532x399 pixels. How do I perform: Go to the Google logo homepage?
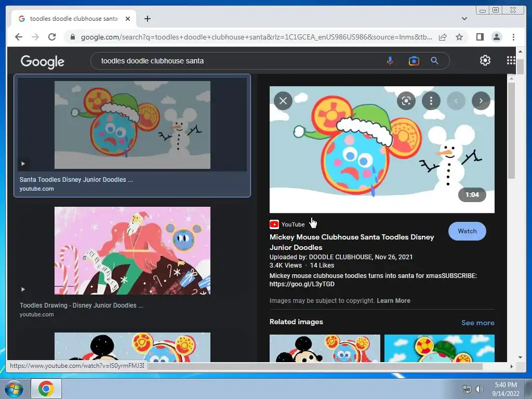tap(43, 61)
